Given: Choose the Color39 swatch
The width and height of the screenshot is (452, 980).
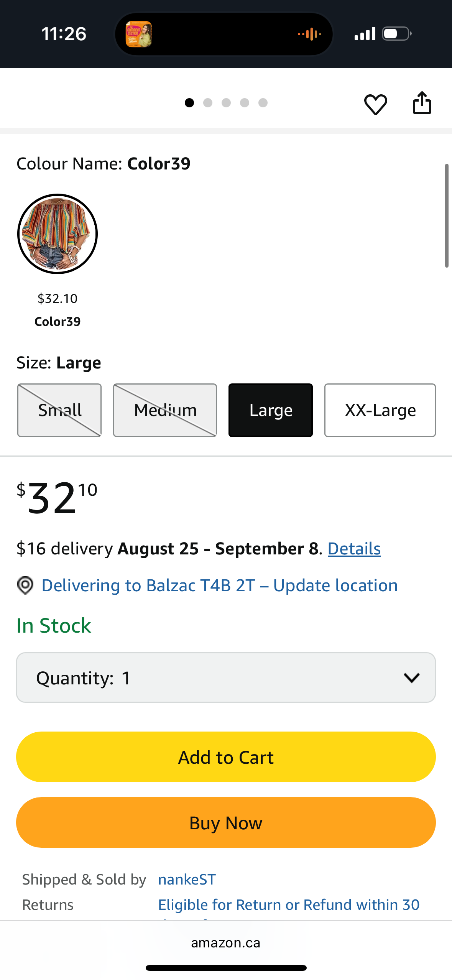Looking at the screenshot, I should 58,234.
